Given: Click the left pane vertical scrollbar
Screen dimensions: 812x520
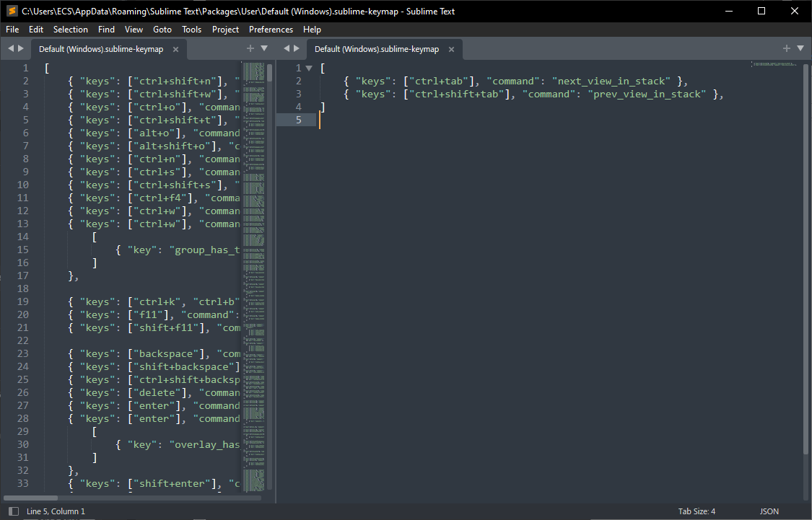Looking at the screenshot, I should click(x=269, y=72).
